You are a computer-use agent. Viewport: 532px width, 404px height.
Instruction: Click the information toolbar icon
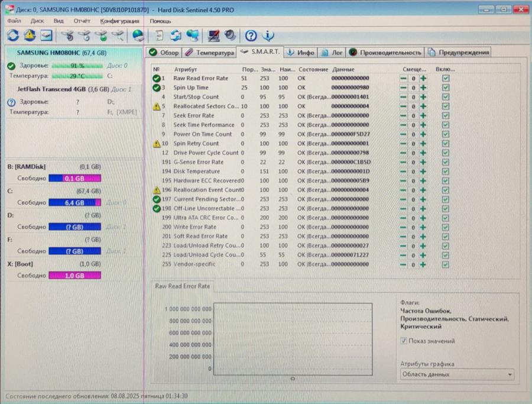pyautogui.click(x=267, y=35)
